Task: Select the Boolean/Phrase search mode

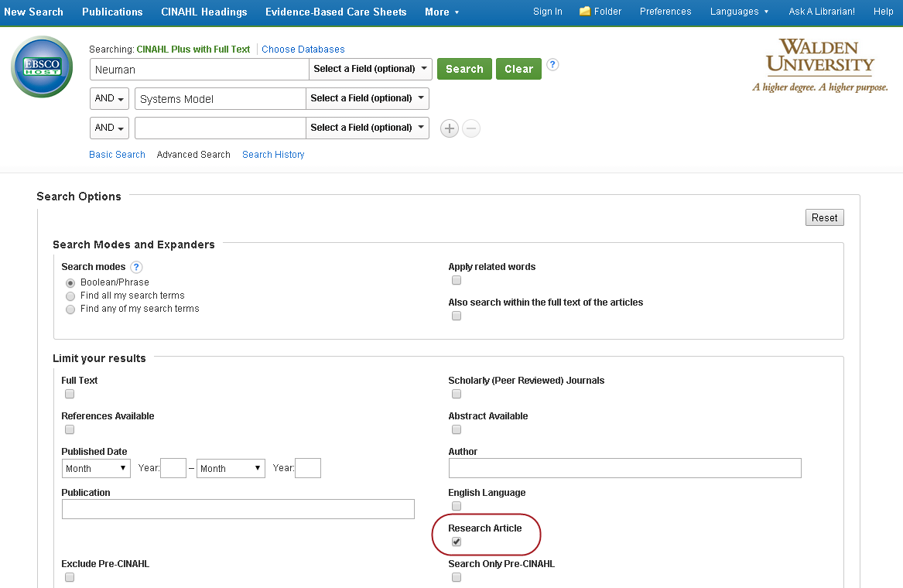Action: pos(70,282)
